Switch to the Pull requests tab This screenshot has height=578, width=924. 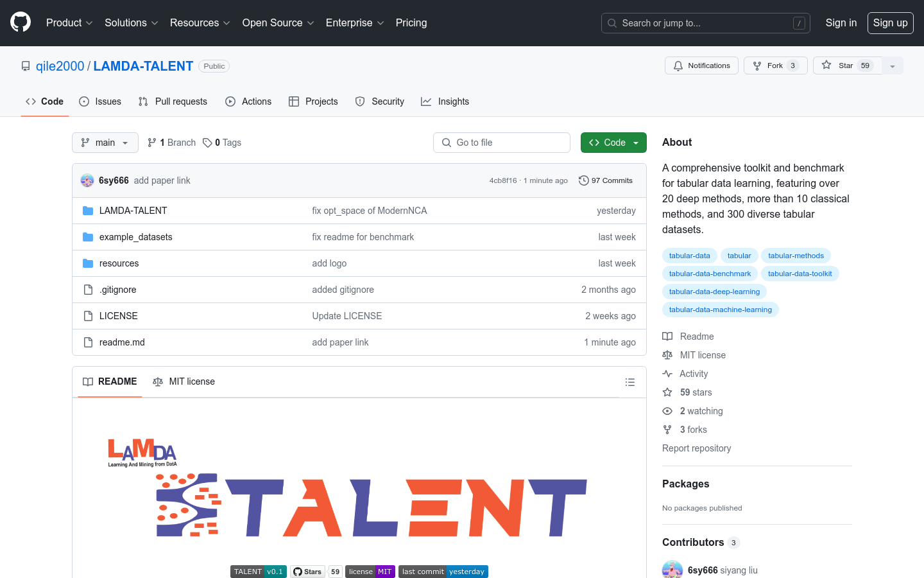tap(173, 101)
